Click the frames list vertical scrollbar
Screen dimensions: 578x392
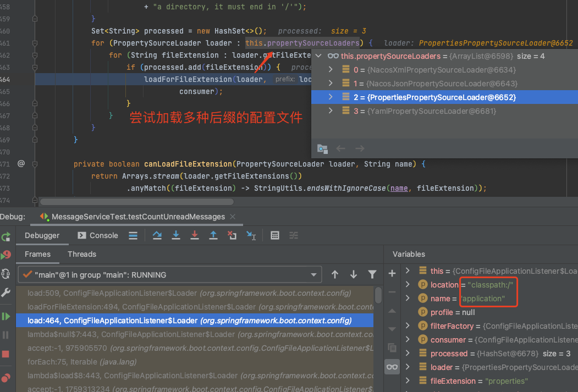(x=378, y=295)
